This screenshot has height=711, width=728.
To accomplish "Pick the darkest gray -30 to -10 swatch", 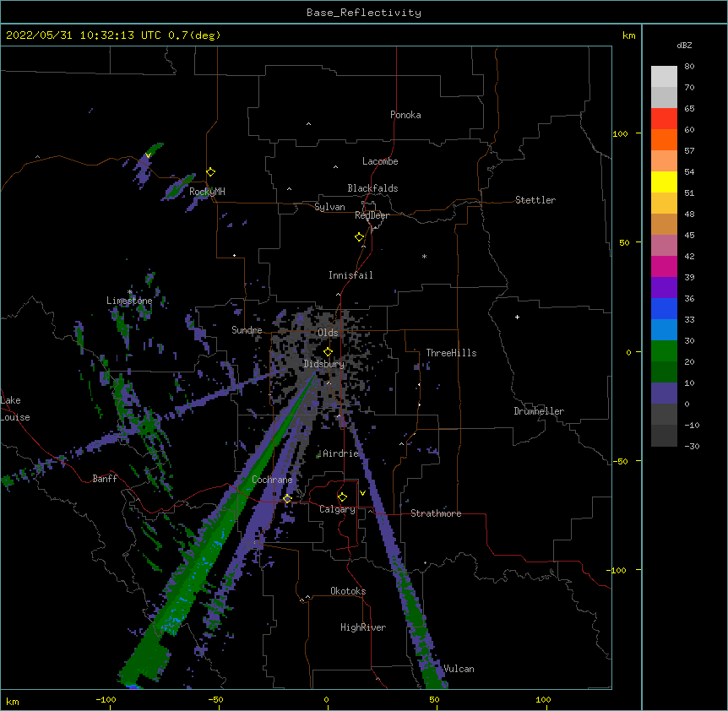I will [664, 436].
